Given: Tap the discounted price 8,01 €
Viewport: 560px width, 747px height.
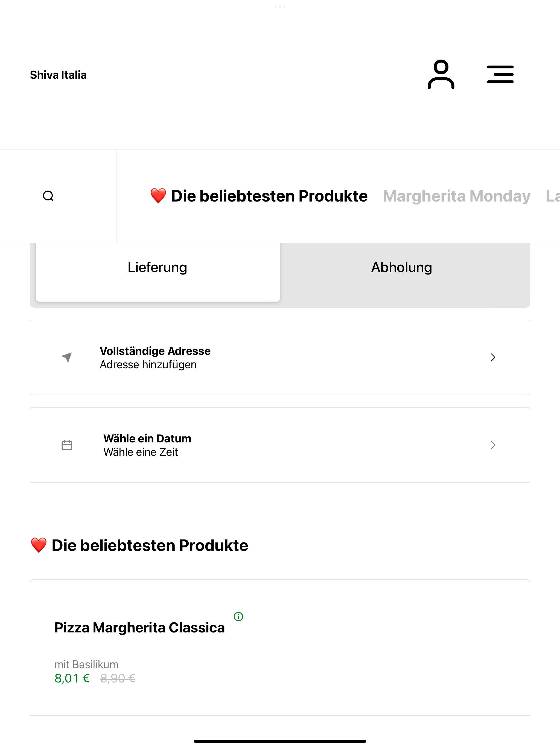Looking at the screenshot, I should (x=72, y=678).
